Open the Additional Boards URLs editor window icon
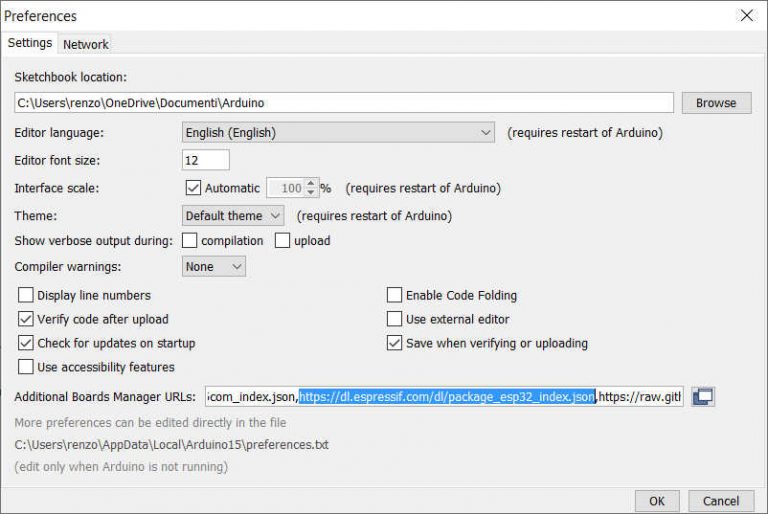768x514 pixels. click(703, 396)
